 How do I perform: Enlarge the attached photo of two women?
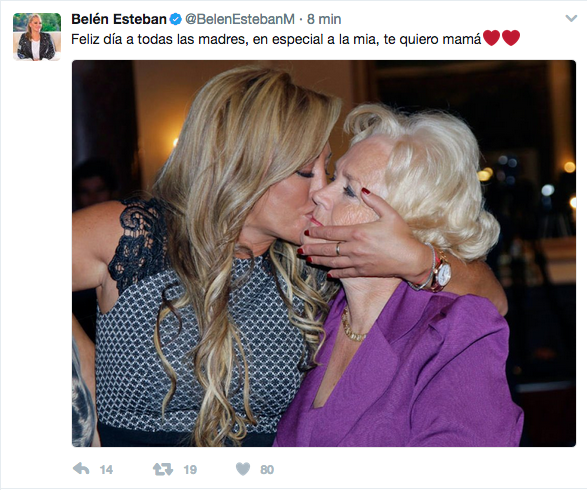[324, 253]
